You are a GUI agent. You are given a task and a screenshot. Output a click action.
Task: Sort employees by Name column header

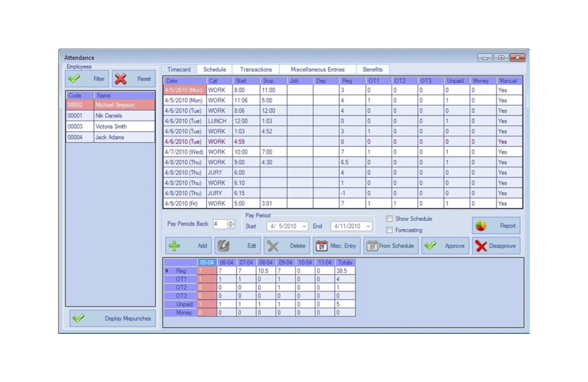point(125,95)
